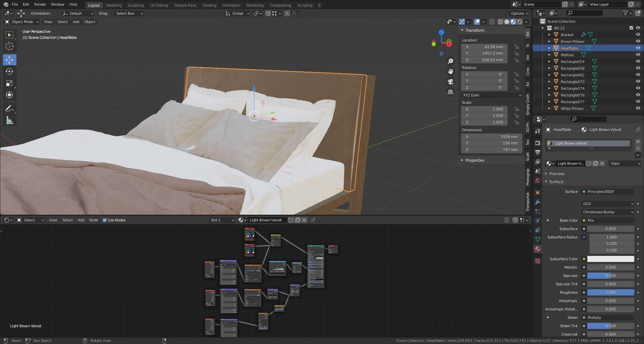Activate the Move tool

[9, 60]
